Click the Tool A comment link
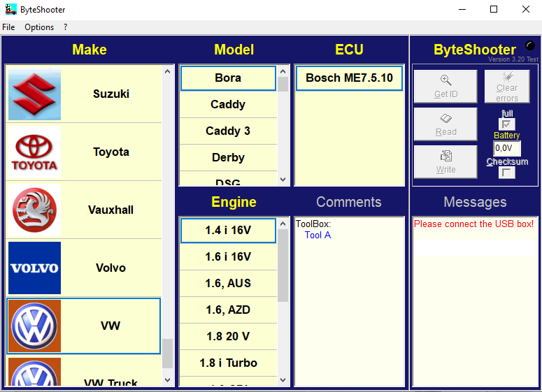This screenshot has height=392, width=542. click(318, 235)
